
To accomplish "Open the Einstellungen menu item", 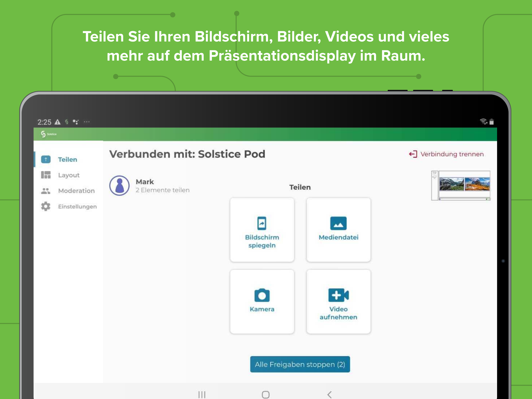I will (78, 207).
